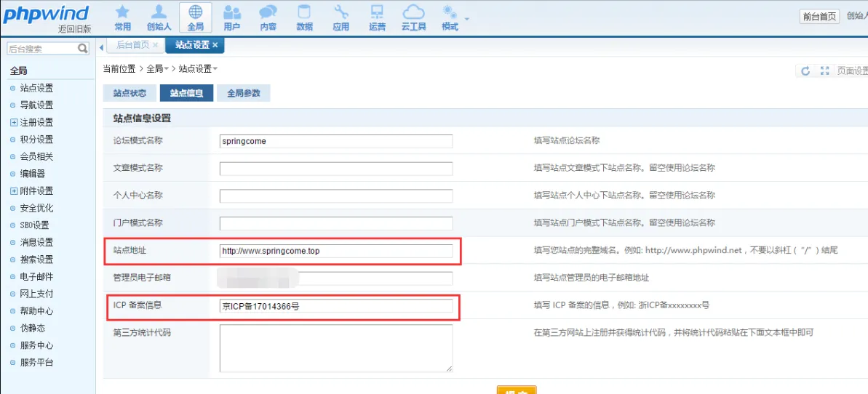The height and width of the screenshot is (394, 868).
Task: Open the 应用 wrench icon
Action: [x=341, y=17]
